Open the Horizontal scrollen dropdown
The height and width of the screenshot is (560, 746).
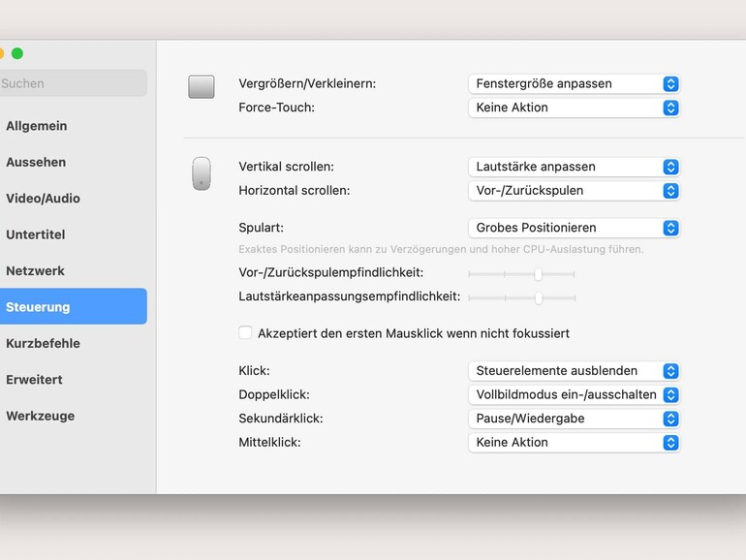574,191
